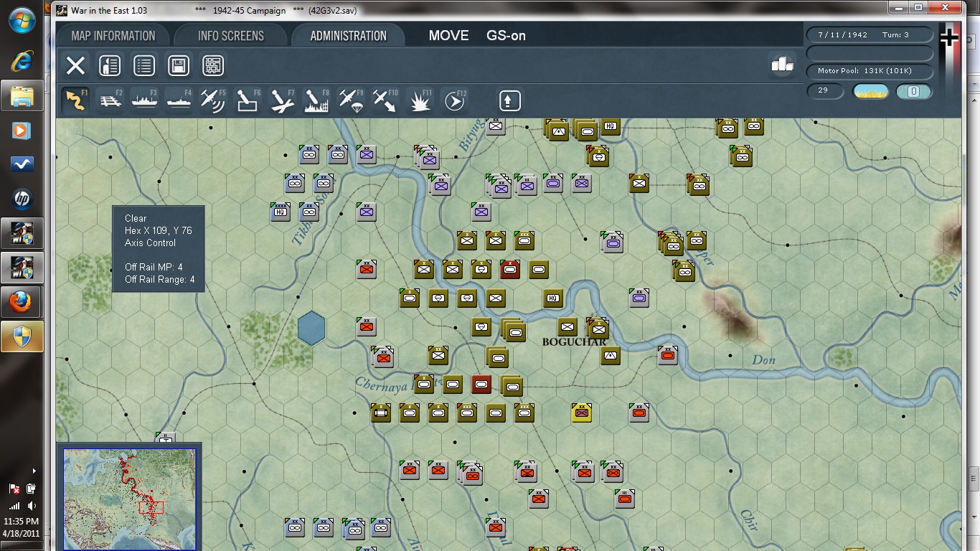Open the security shield taskbar icon
The image size is (980, 551).
pyautogui.click(x=22, y=336)
